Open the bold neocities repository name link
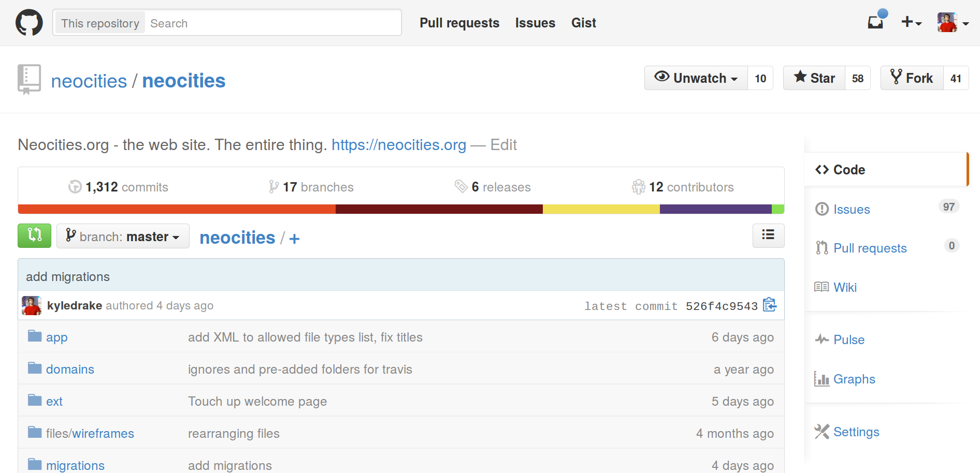The height and width of the screenshot is (473, 980). point(184,81)
